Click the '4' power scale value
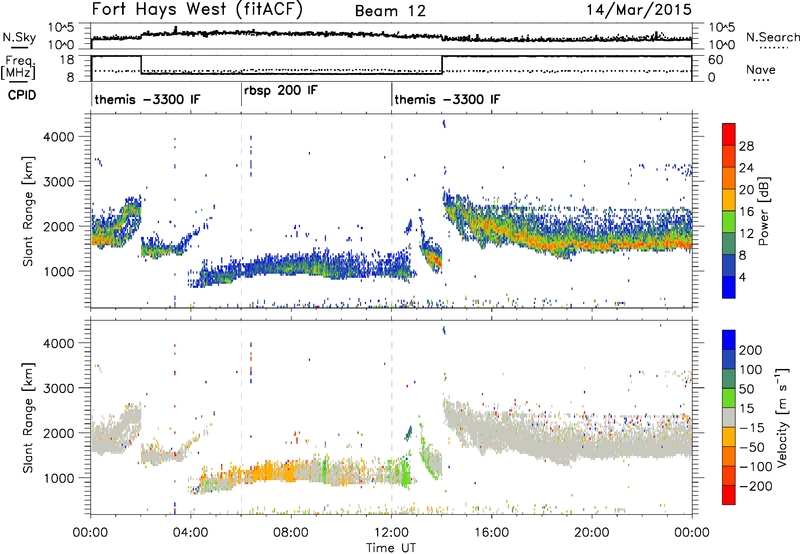 click(x=743, y=277)
